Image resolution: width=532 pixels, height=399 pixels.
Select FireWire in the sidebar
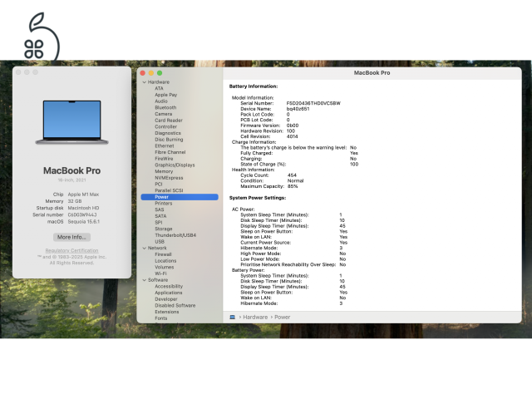(164, 159)
